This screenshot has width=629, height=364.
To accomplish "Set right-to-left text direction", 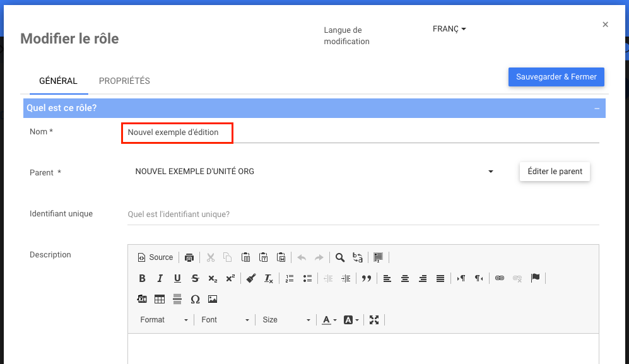I will [479, 278].
